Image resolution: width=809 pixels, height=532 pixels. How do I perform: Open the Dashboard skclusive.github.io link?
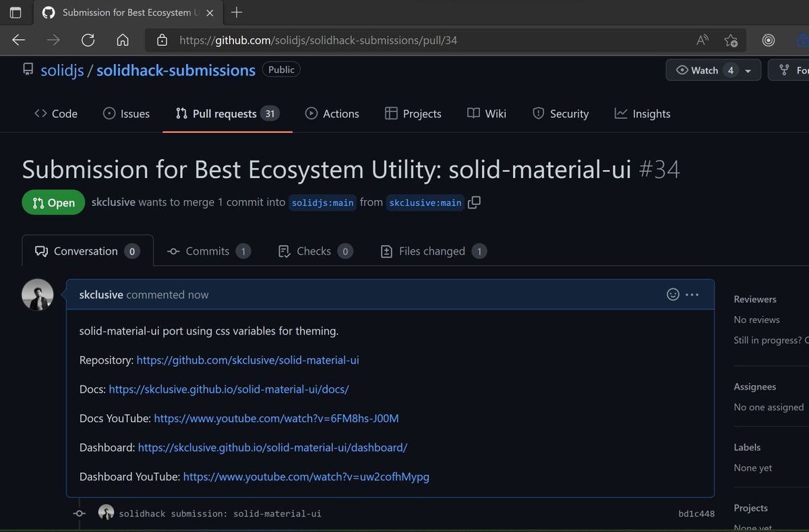(x=272, y=447)
